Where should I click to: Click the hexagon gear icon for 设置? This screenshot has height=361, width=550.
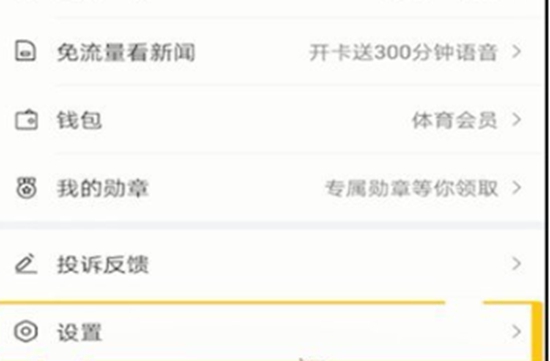pyautogui.click(x=26, y=331)
